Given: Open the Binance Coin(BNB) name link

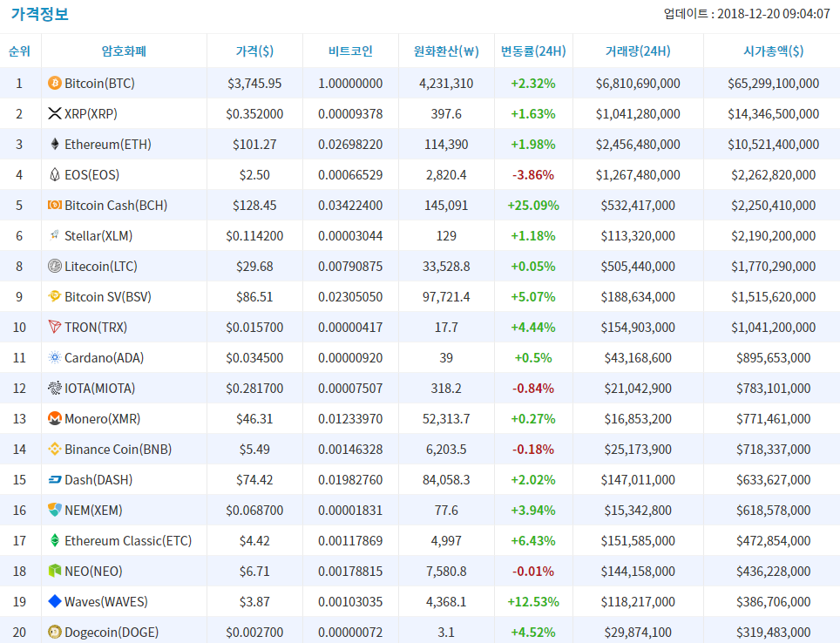Looking at the screenshot, I should tap(119, 450).
